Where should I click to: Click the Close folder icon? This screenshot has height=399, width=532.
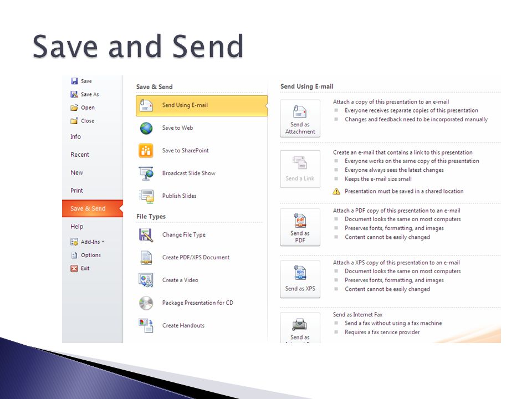click(x=74, y=121)
